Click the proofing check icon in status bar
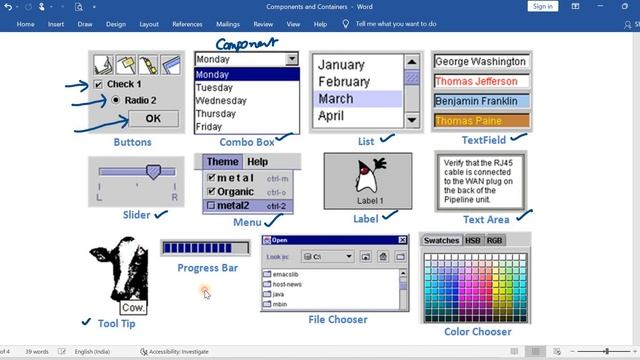The image size is (640, 360). 62,351
